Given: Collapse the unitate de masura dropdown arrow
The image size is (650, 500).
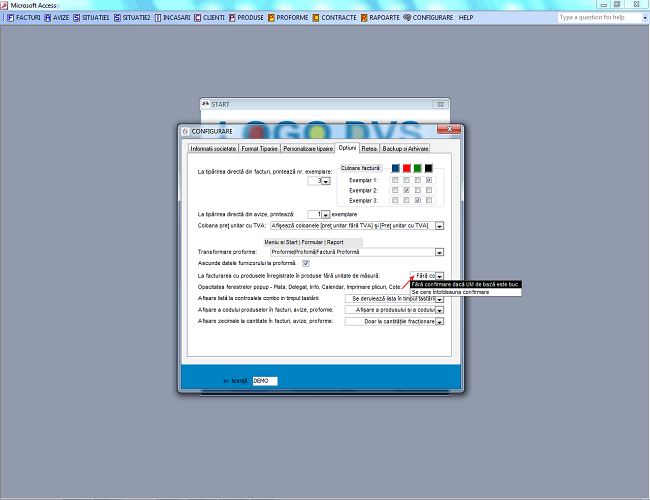Looking at the screenshot, I should point(439,276).
